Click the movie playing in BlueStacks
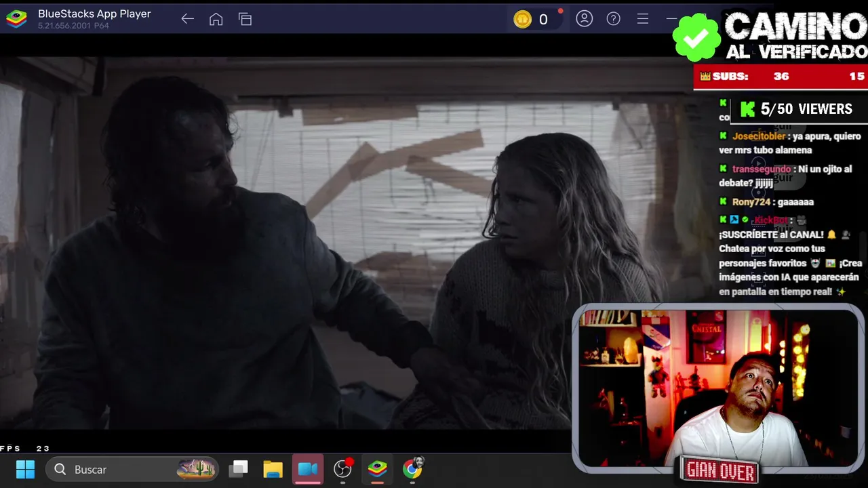This screenshot has width=868, height=488. 339,243
